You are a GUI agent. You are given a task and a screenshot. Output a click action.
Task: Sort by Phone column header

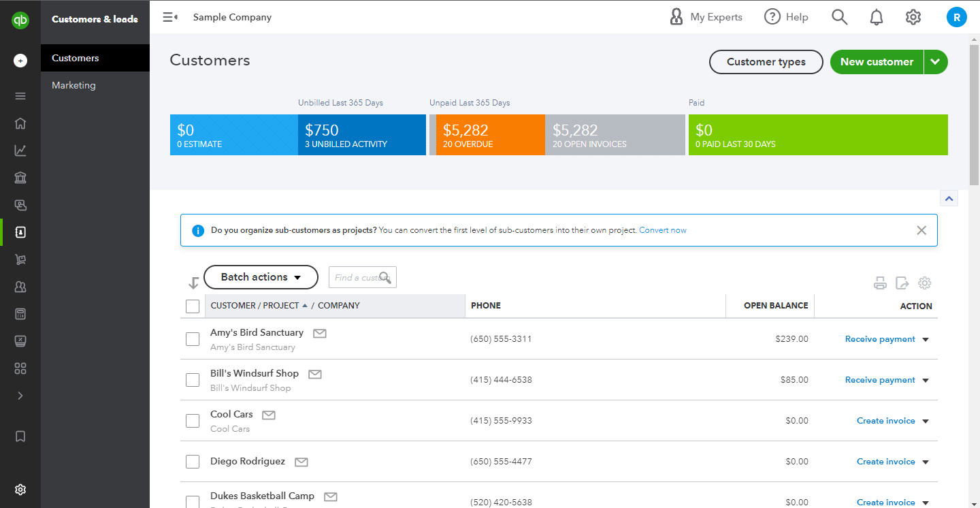click(x=486, y=306)
